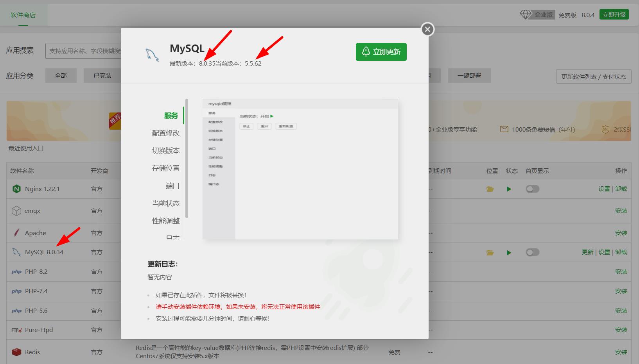Click the PHP-5.6 php icon

pyautogui.click(x=16, y=311)
